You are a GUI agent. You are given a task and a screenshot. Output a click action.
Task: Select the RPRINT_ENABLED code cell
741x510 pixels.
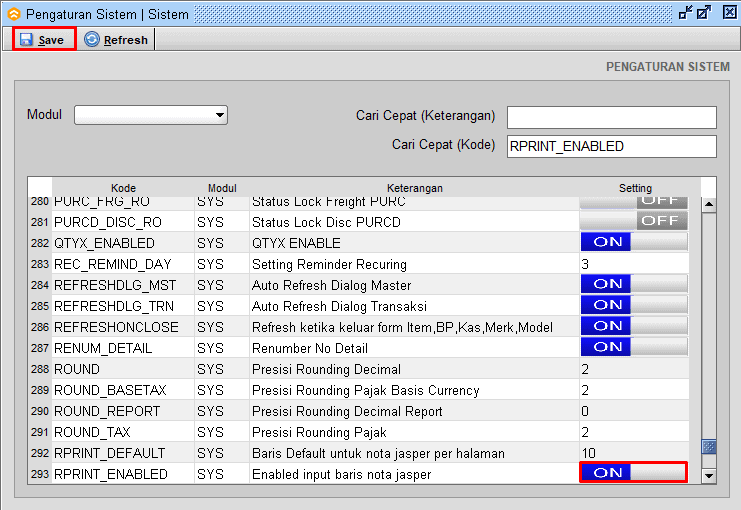point(123,474)
